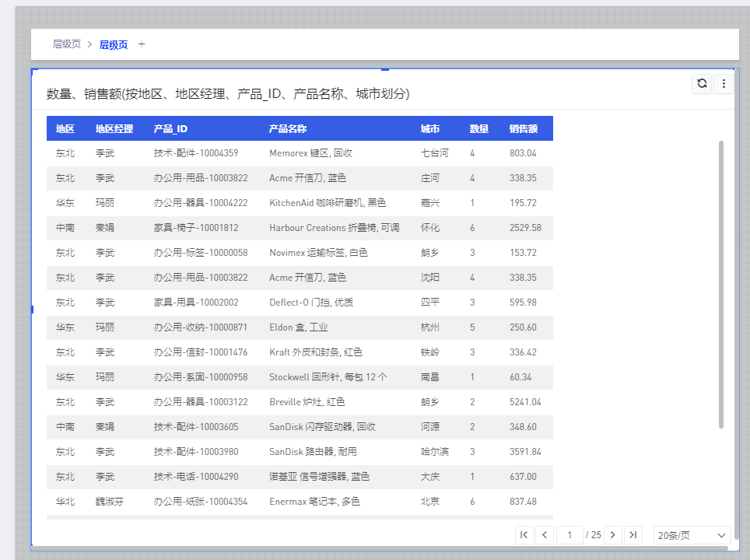The image size is (750, 560).
Task: Click the city cell 铁岭
Action: point(430,352)
